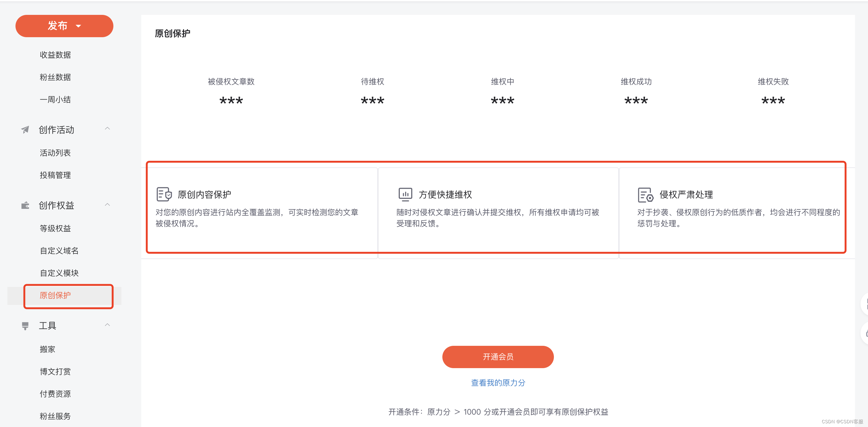The width and height of the screenshot is (868, 427).
Task: Collapse the 创作权益 section chevron
Action: click(x=107, y=205)
